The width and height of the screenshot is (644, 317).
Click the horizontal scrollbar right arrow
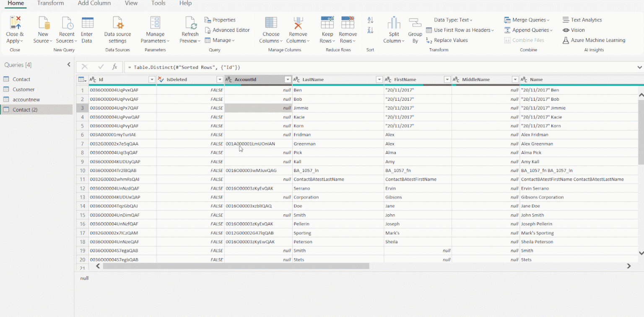[x=628, y=266]
